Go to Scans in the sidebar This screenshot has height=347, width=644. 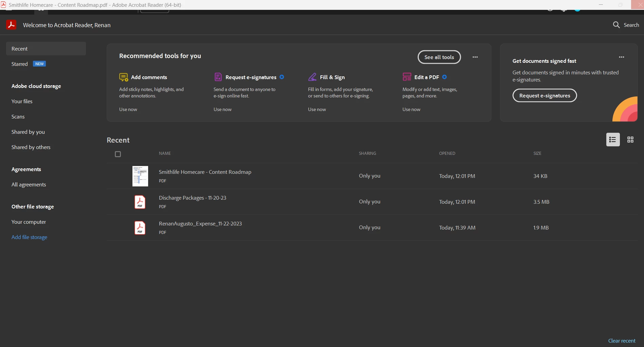pos(18,116)
